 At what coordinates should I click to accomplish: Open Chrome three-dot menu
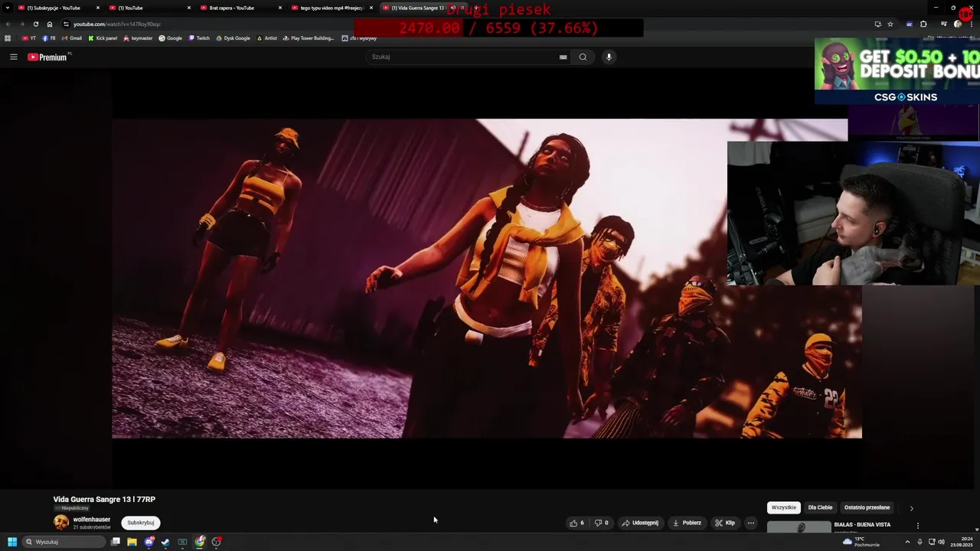(972, 24)
